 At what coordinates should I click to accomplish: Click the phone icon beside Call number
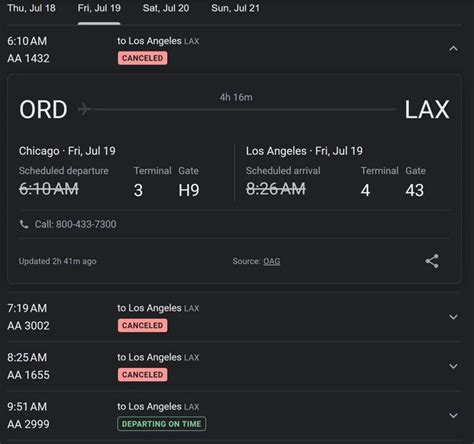(24, 224)
